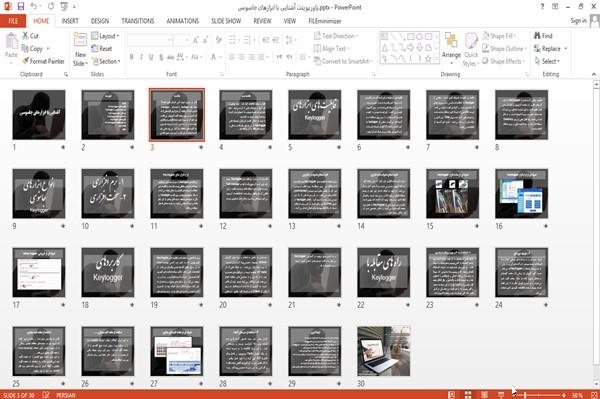This screenshot has height=399, width=600.
Task: Toggle Underline formatting in Font group
Action: pyautogui.click(x=151, y=57)
